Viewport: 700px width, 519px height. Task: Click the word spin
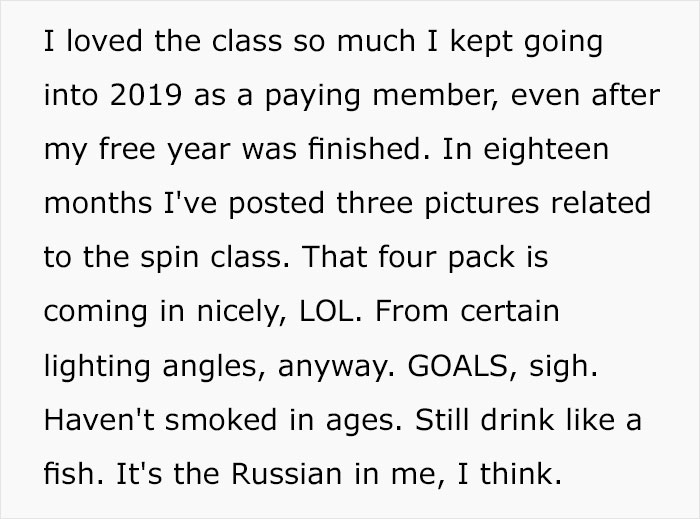coord(169,259)
